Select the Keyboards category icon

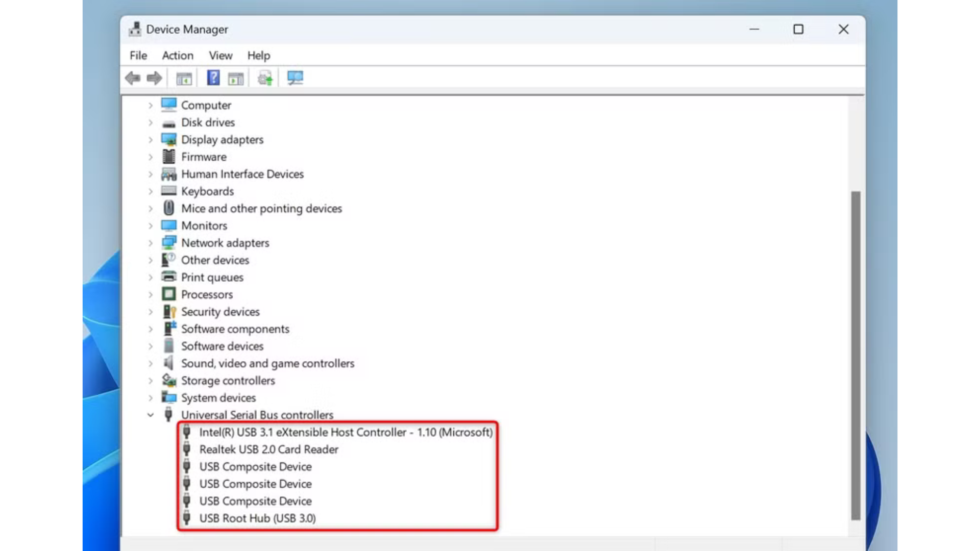(x=169, y=191)
